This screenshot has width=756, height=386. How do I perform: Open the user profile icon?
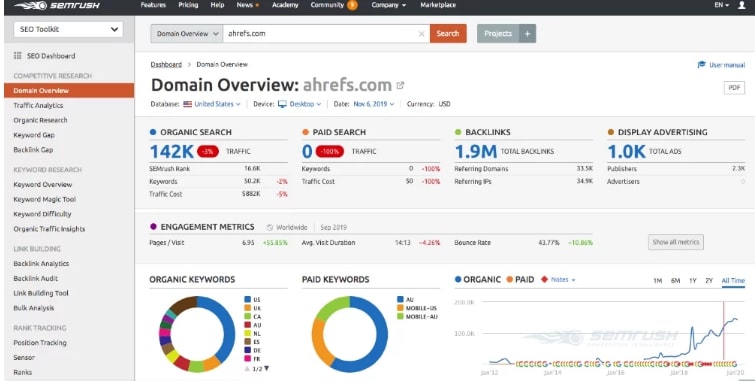pyautogui.click(x=742, y=5)
